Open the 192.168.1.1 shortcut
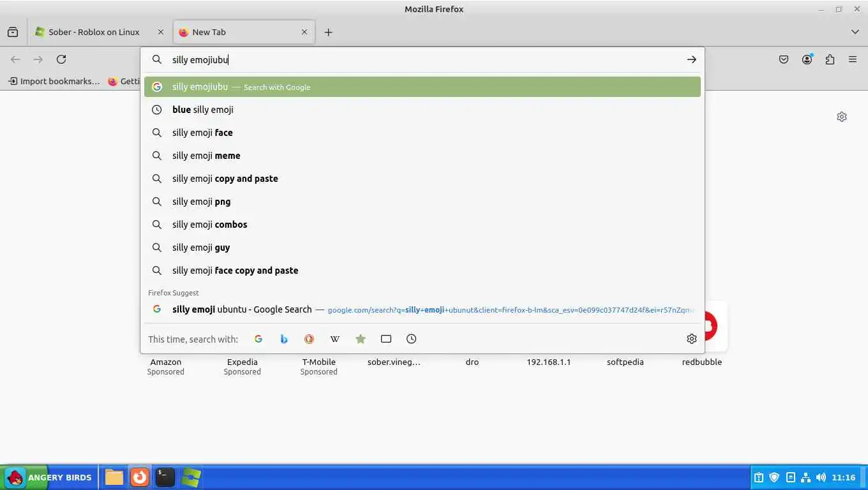 [x=549, y=362]
